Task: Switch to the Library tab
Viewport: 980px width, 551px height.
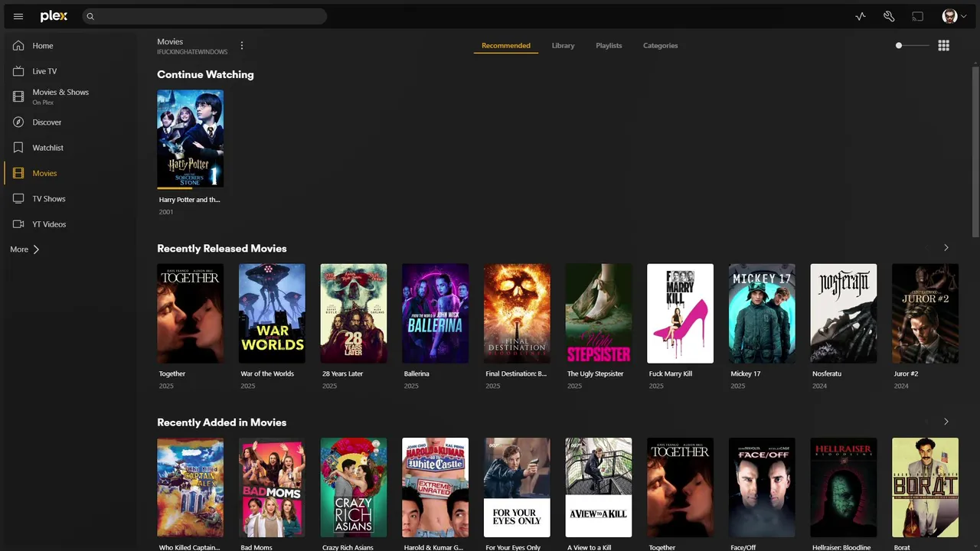Action: click(x=563, y=45)
